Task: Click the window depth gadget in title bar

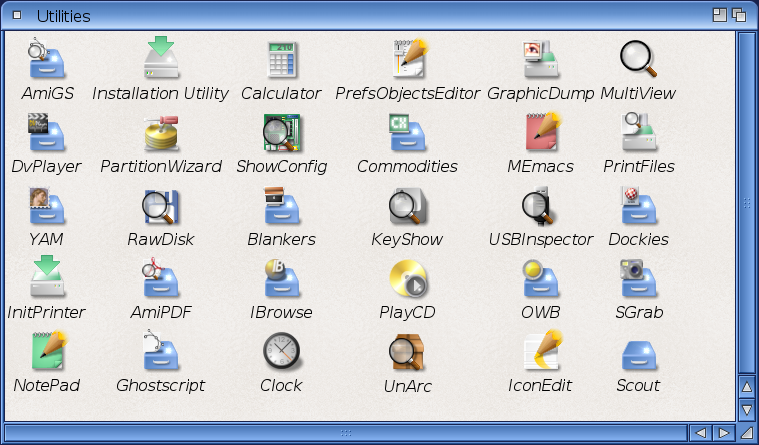Action: [739, 15]
